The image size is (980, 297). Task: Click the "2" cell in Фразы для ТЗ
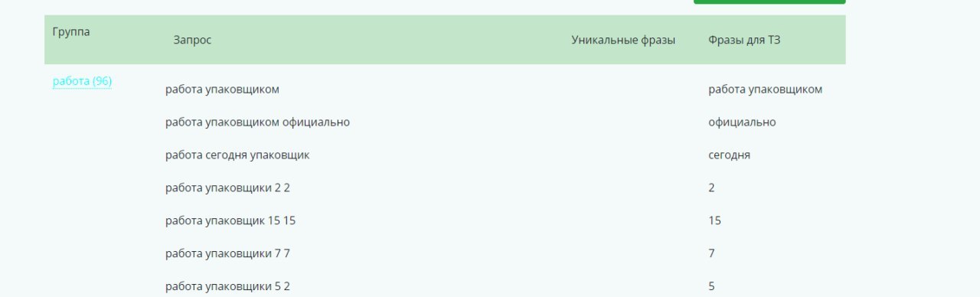pyautogui.click(x=712, y=188)
